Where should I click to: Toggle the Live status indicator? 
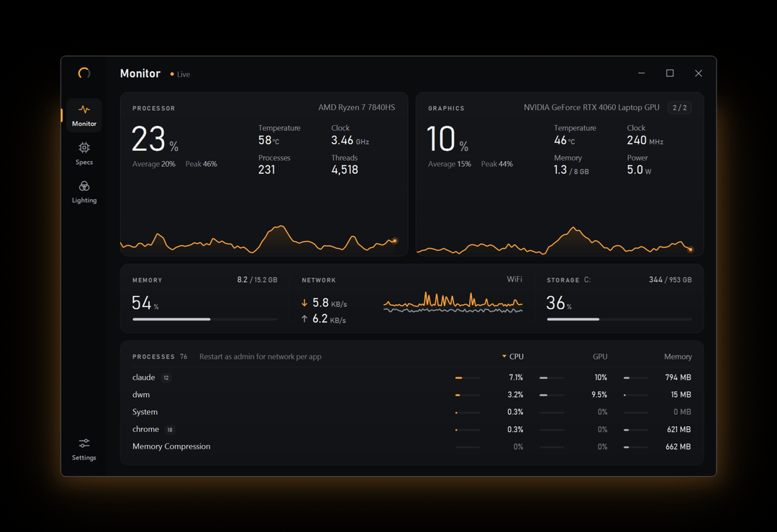180,74
